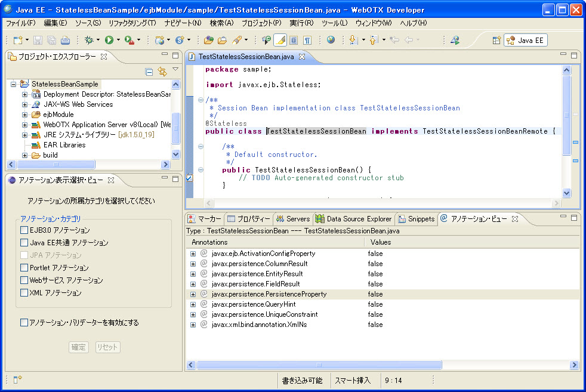The width and height of the screenshot is (586, 392).
Task: Click the 確定 button
Action: [x=79, y=347]
